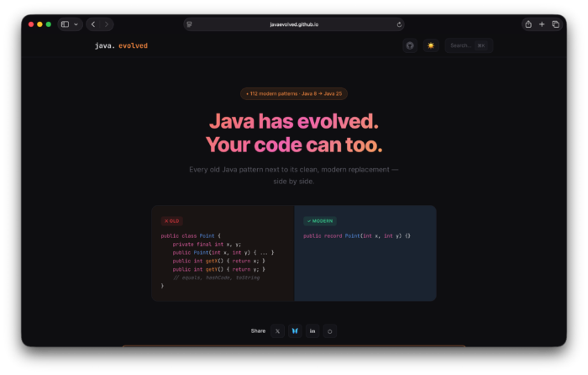
Task: Click the 'Java has evolved.' heading
Action: click(294, 121)
